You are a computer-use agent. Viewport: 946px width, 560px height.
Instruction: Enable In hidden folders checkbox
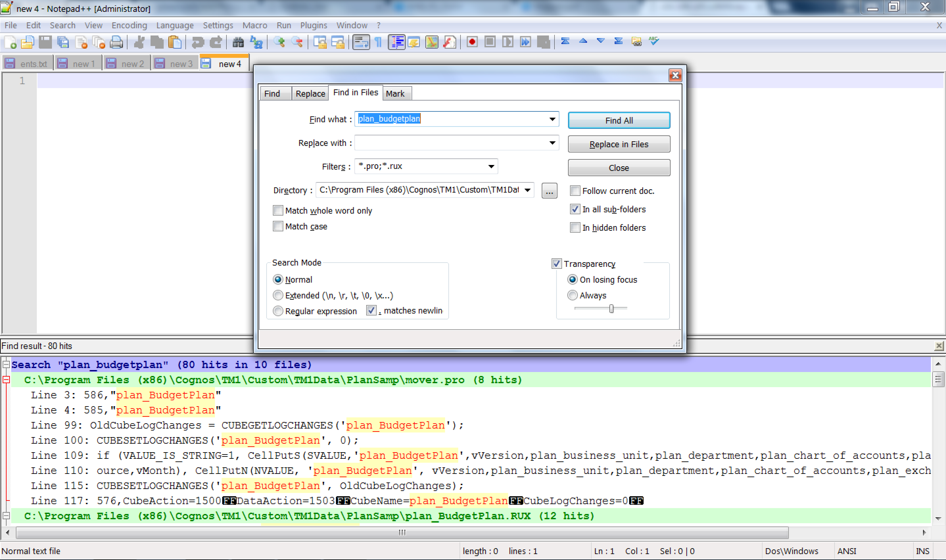coord(574,227)
